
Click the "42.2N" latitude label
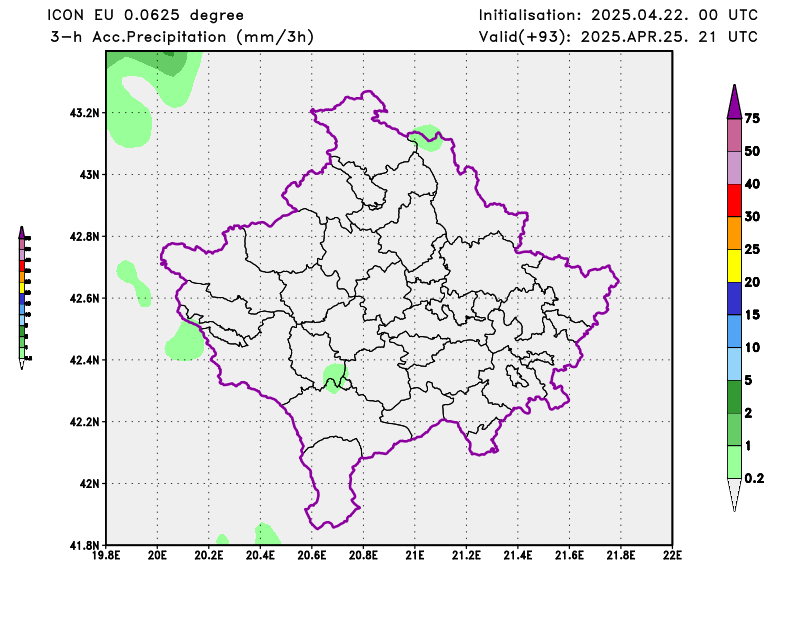pos(85,422)
